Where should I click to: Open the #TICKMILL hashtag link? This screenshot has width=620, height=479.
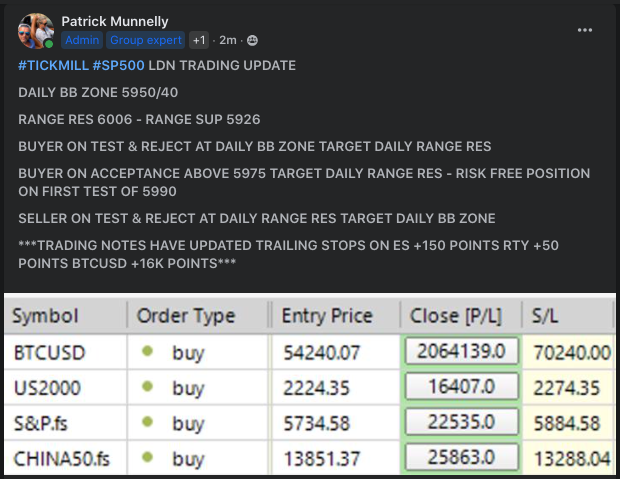click(53, 65)
